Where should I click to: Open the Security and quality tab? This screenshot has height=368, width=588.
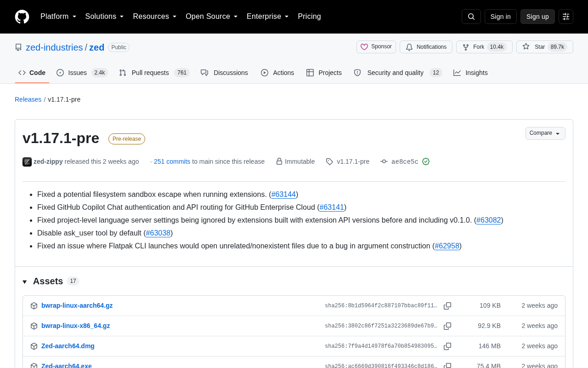click(x=398, y=73)
